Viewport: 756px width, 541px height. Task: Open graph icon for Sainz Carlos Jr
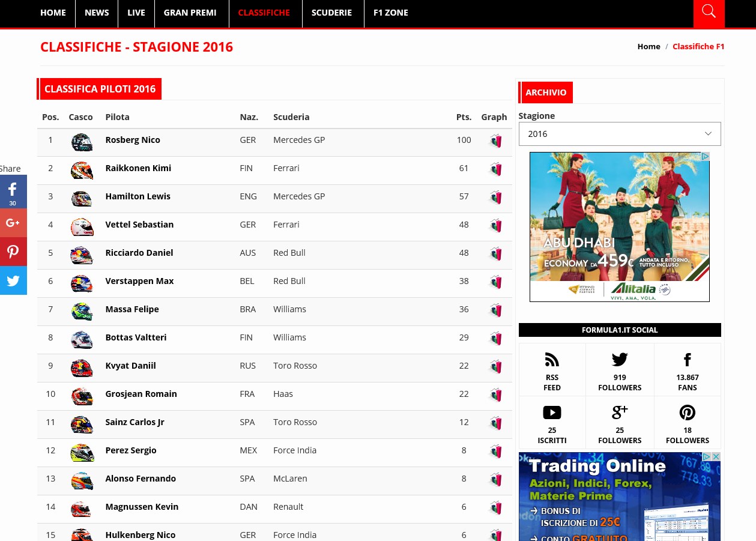click(x=495, y=423)
